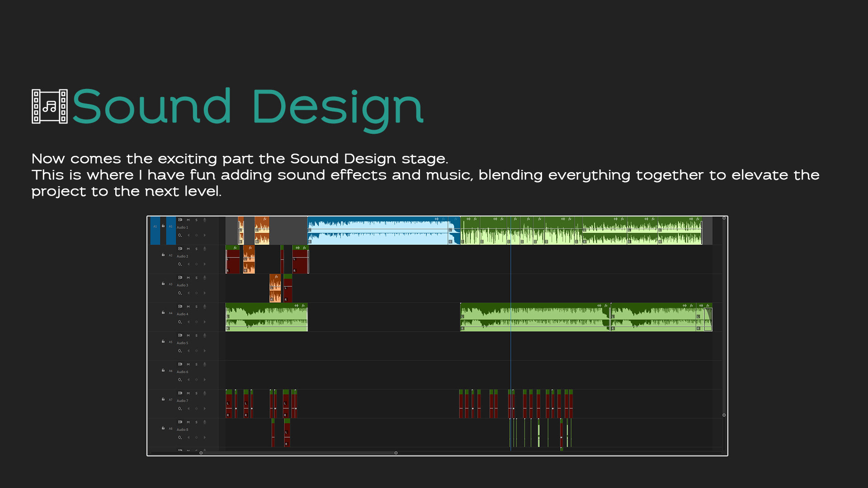Select the Audio 8 track label
Viewport: 868px width, 488px height.
coord(182,430)
